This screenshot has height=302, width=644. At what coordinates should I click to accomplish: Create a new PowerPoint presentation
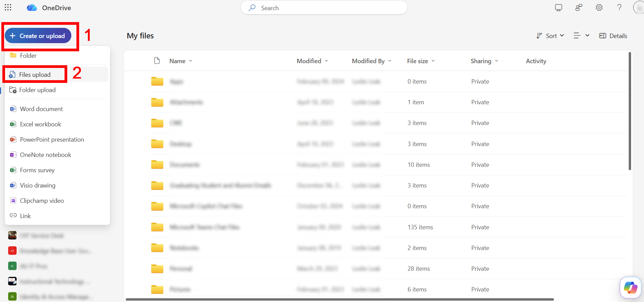(57, 139)
